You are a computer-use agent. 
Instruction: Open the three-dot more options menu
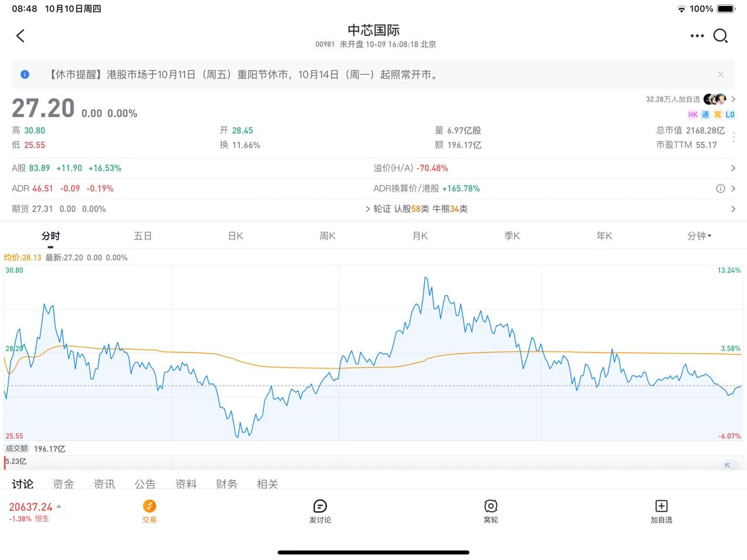pyautogui.click(x=697, y=36)
